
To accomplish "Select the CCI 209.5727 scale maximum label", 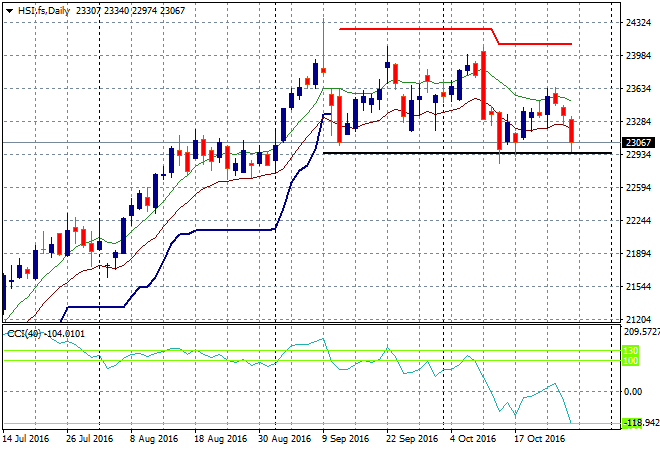I will pos(641,332).
